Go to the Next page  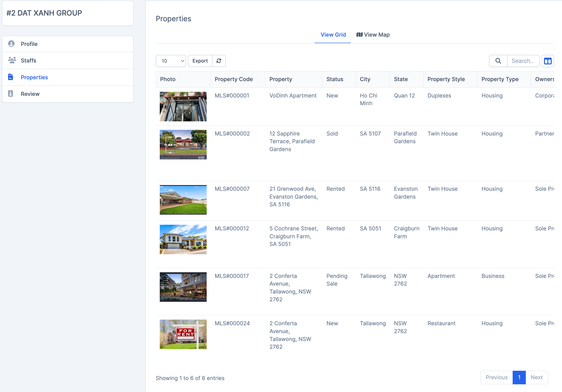click(x=536, y=377)
